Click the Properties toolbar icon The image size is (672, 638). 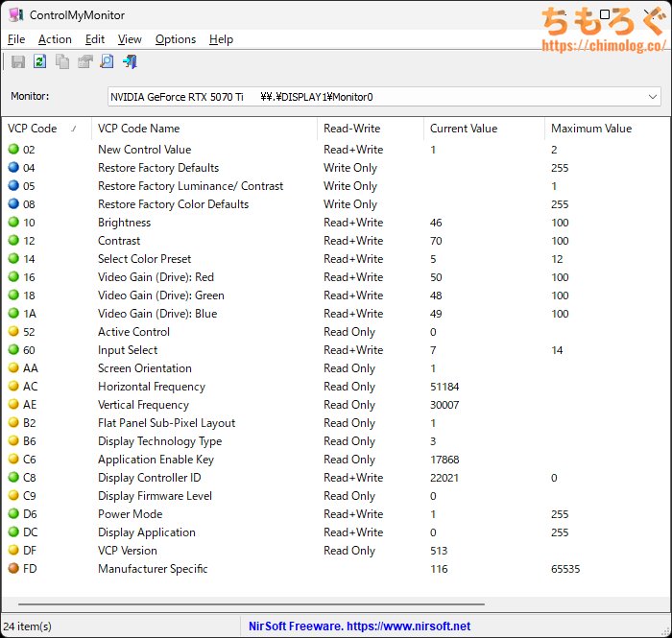(84, 61)
